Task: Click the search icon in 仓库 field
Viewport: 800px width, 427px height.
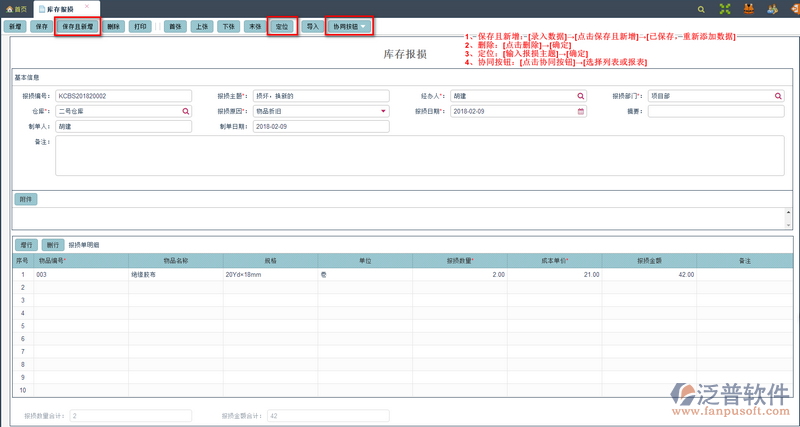Action: pyautogui.click(x=185, y=111)
